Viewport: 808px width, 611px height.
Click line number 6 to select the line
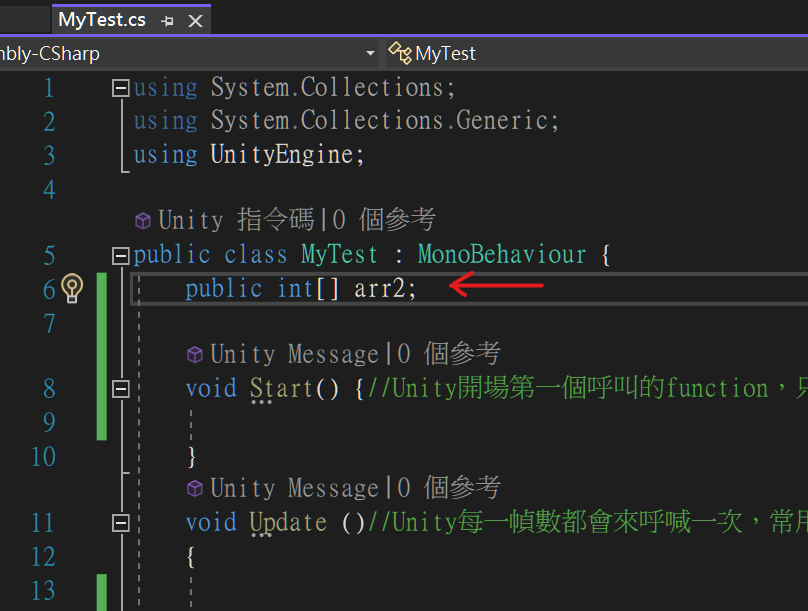[48, 289]
